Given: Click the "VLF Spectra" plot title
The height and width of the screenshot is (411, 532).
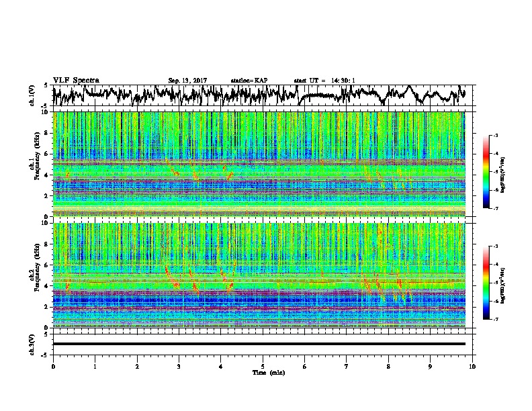Looking at the screenshot, I should [x=76, y=80].
